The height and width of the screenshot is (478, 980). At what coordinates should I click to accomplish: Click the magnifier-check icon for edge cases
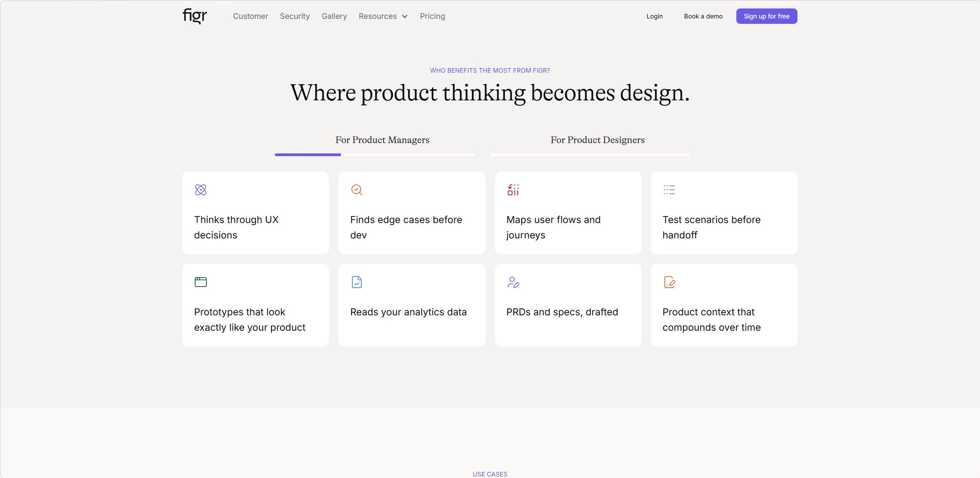tap(357, 190)
